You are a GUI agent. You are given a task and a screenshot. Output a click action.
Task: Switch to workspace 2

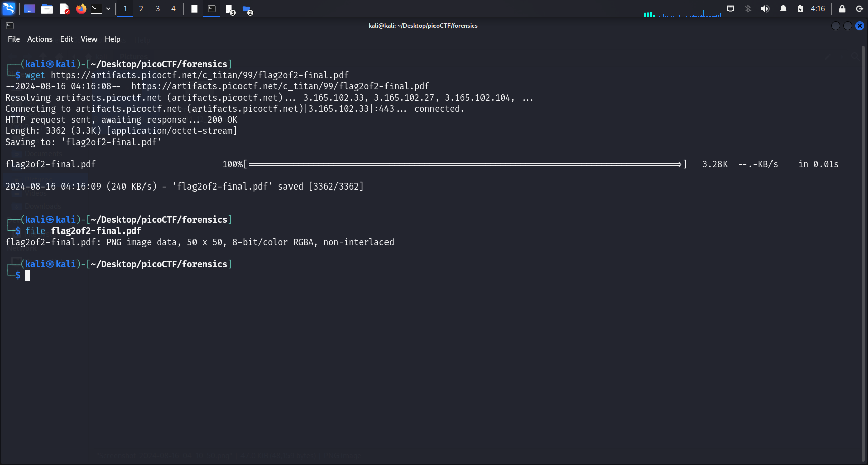coord(141,9)
